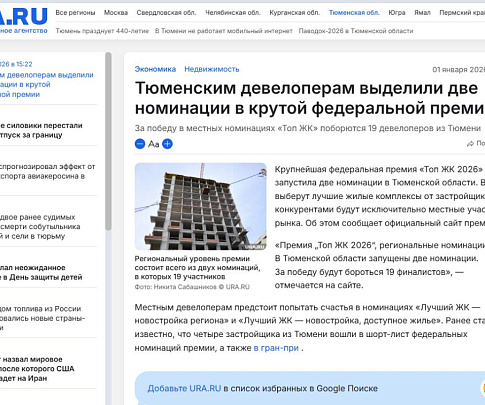Switch to Свердловская обл. region
The image size is (485, 405).
(x=166, y=13)
